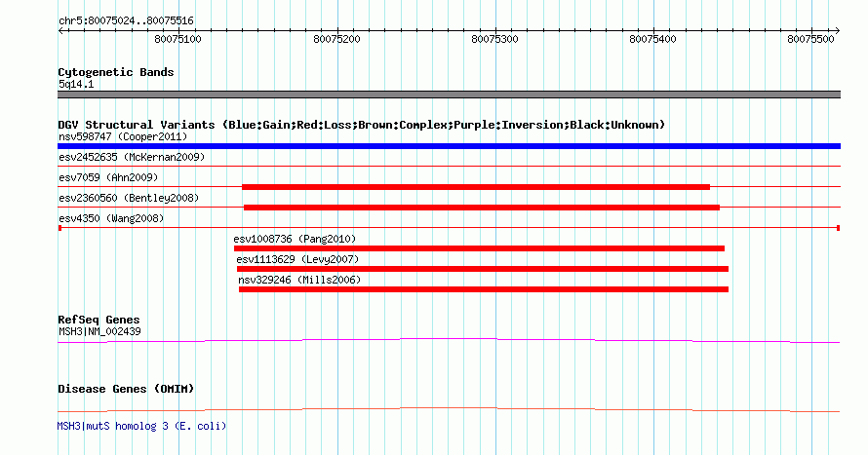Click the esv4350 (Wang2008) label
Viewport: 868px width, 455px height.
tap(111, 218)
